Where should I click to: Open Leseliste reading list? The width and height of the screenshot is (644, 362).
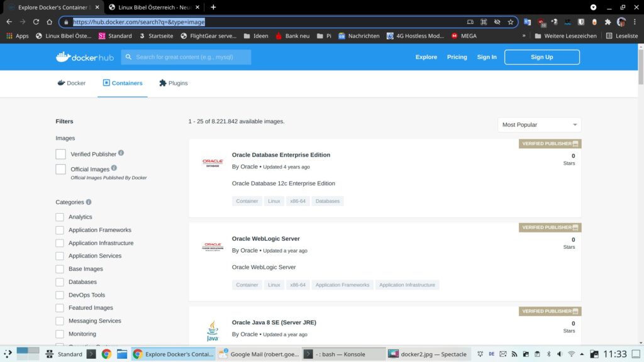click(x=622, y=36)
